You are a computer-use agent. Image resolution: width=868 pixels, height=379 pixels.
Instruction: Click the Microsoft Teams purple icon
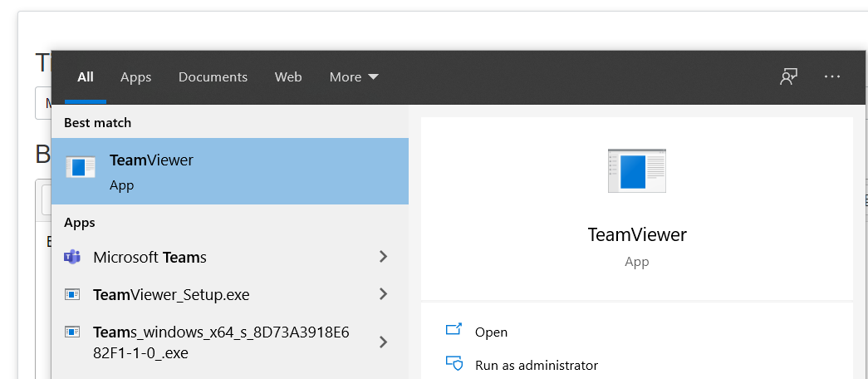click(x=72, y=257)
